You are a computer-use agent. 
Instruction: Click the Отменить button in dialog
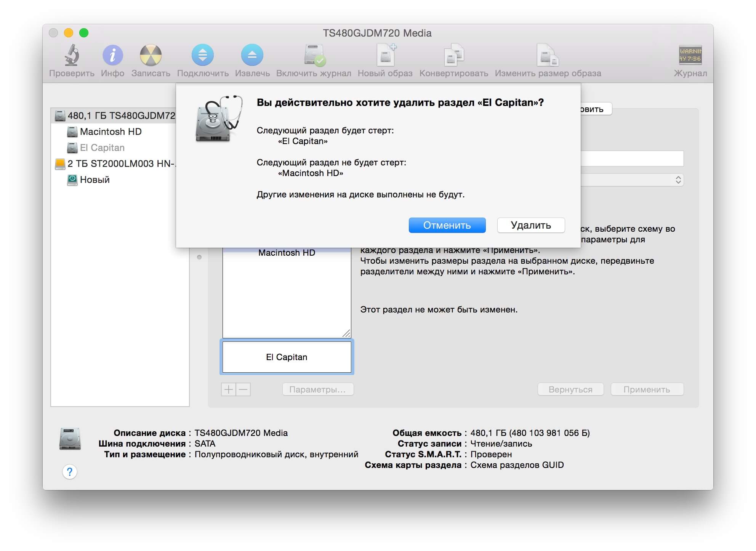pos(447,225)
